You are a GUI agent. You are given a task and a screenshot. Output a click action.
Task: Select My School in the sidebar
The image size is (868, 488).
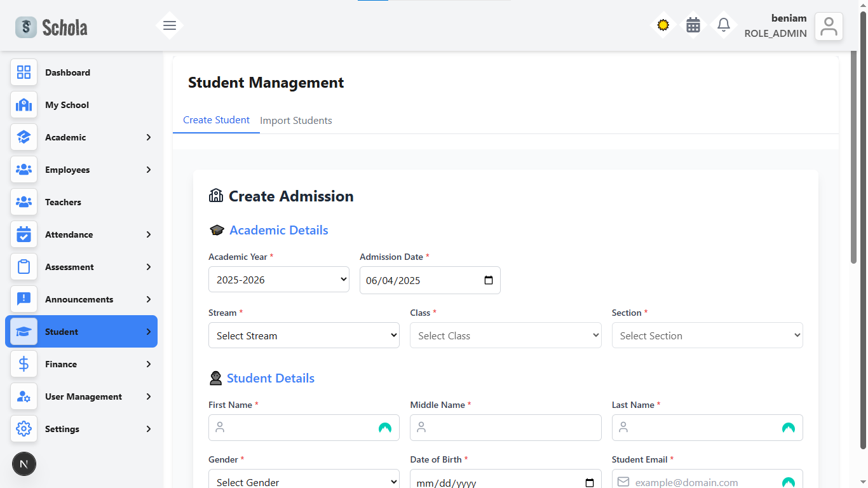coord(24,105)
